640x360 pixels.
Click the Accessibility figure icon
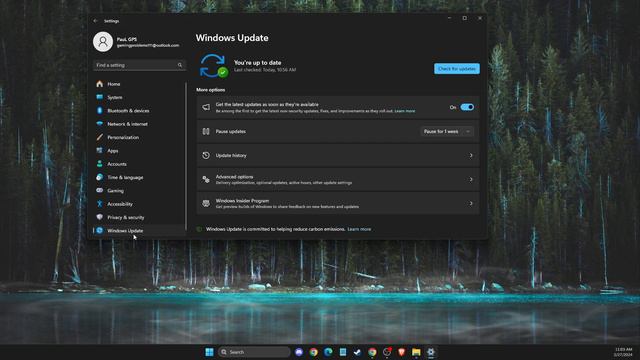point(100,204)
